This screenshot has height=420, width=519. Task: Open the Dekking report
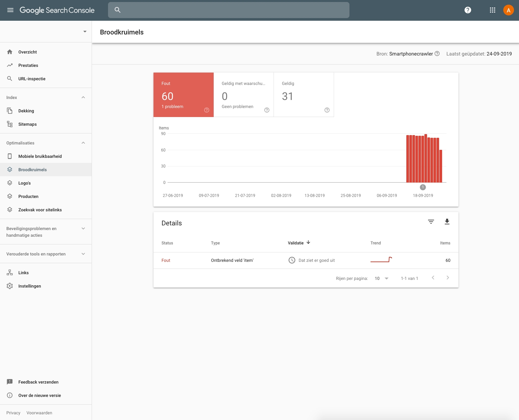[46, 111]
